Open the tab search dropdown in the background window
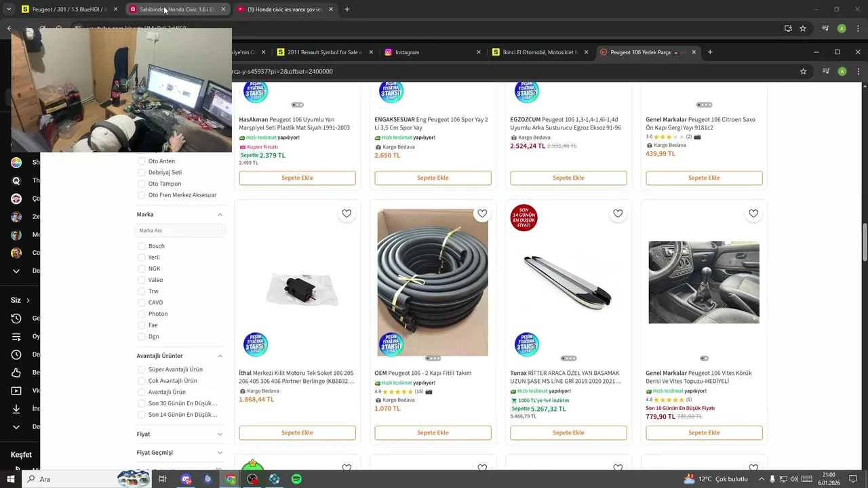 tap(9, 9)
